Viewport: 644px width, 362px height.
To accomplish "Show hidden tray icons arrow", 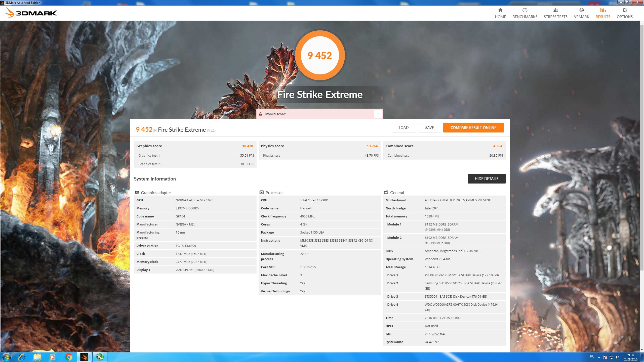I will [x=599, y=357].
